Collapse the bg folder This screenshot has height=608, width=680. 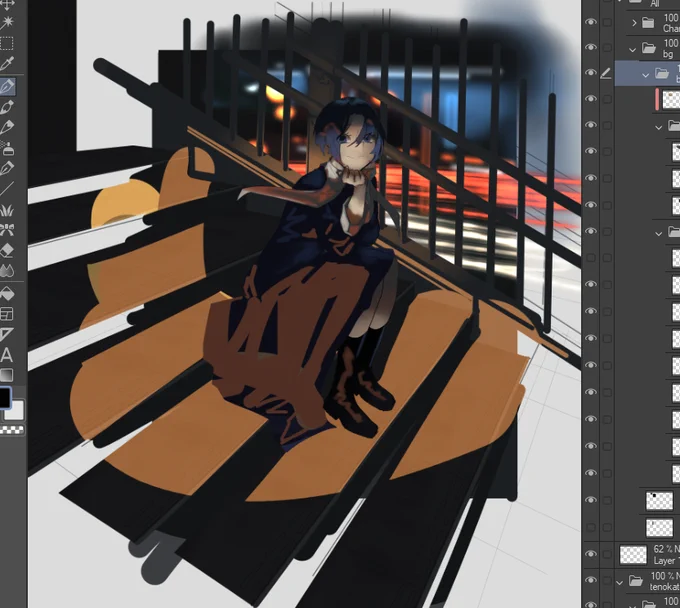pos(632,49)
